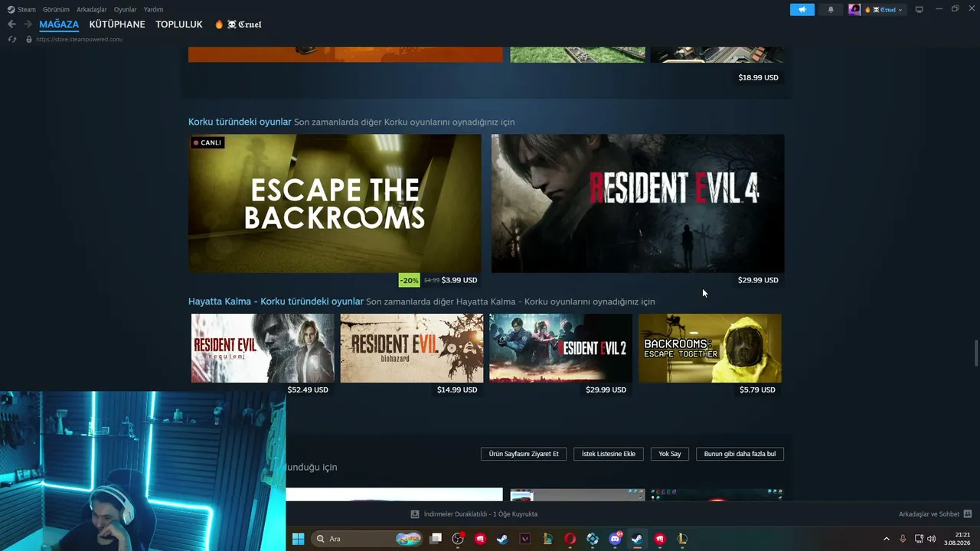Click Bunun gibi daha fazla bul button
This screenshot has width=980, height=551.
(740, 454)
